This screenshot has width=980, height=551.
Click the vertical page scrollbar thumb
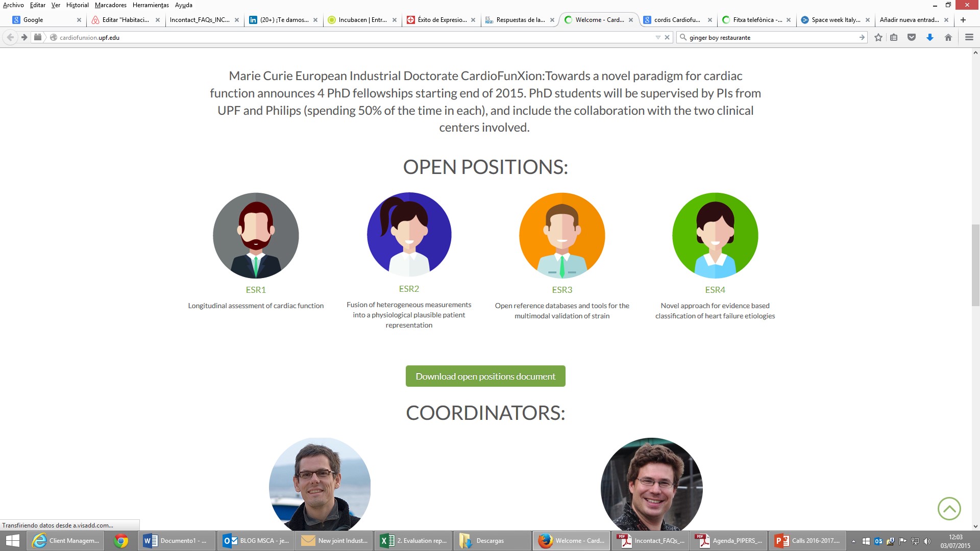(975, 265)
